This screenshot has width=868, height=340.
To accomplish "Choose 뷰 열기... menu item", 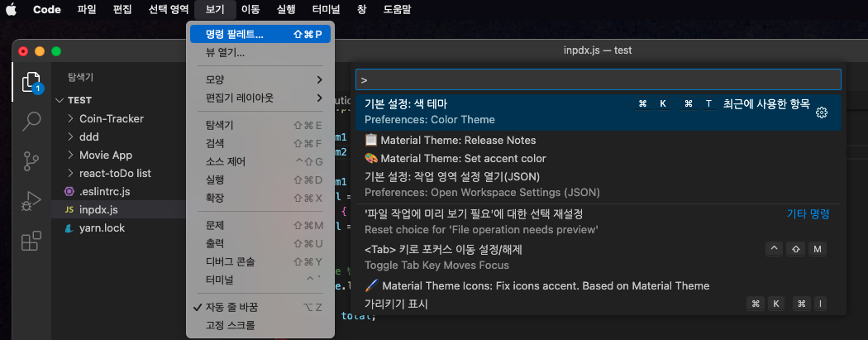I will [x=260, y=53].
